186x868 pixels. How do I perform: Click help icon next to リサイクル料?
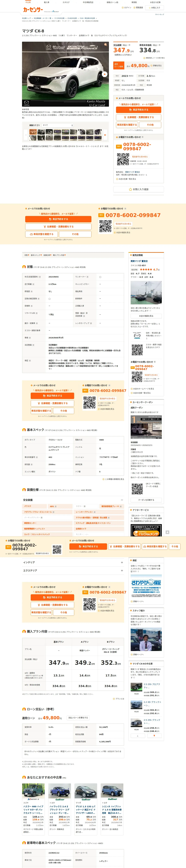coord(37,313)
